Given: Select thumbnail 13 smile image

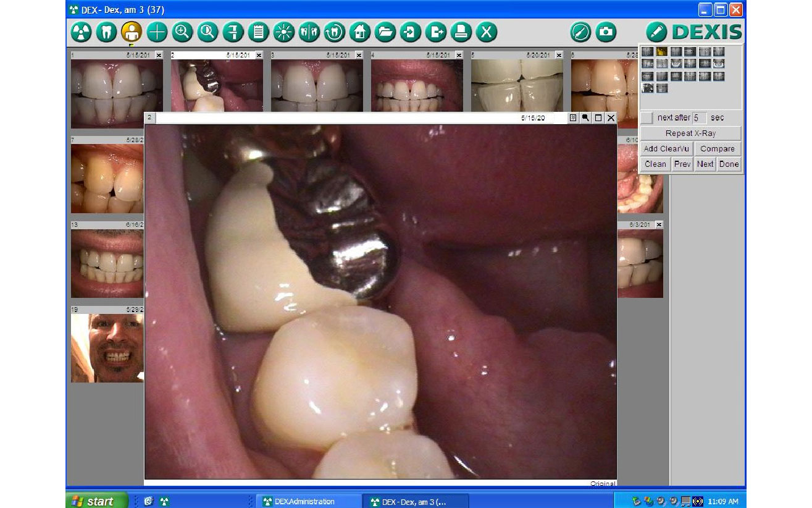Looking at the screenshot, I should [x=107, y=264].
